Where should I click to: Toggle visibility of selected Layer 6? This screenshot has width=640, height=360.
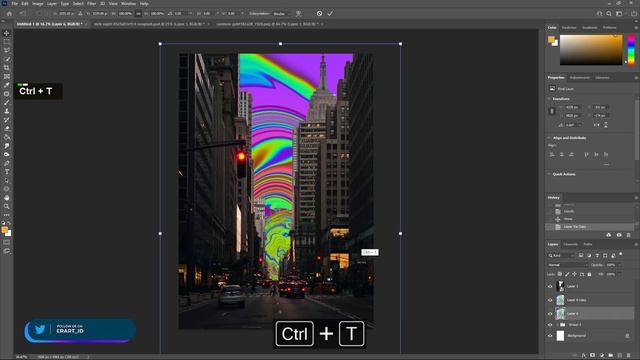click(x=550, y=314)
